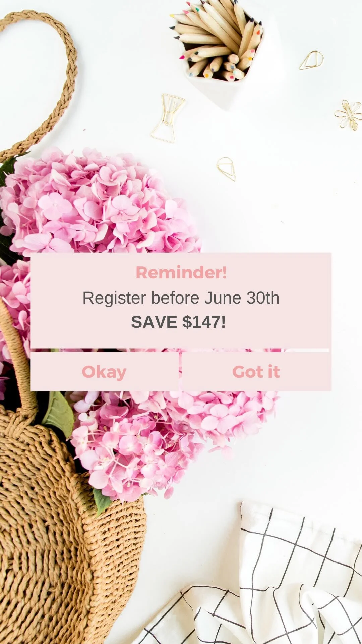Screen dimensions: 362x644
Task: Click the gold bow-shaped paper clip
Action: [x=168, y=118]
